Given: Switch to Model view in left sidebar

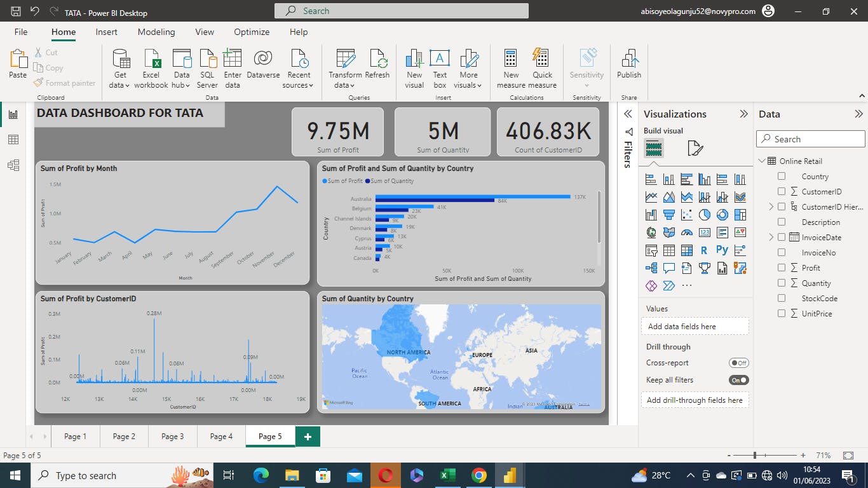Looking at the screenshot, I should point(13,165).
